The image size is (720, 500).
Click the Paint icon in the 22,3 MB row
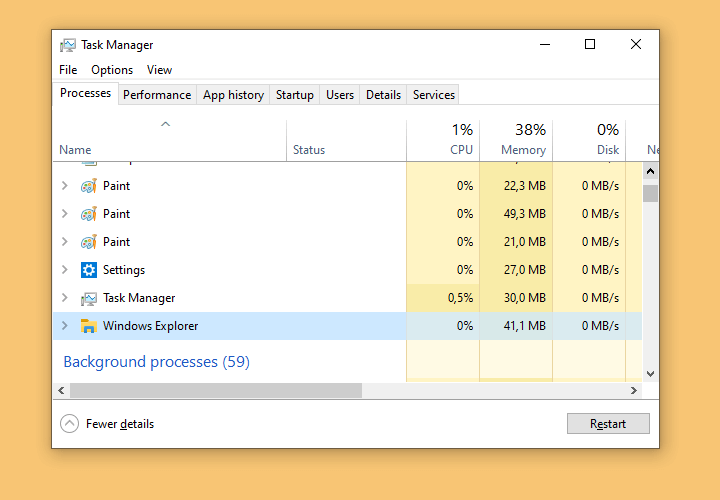tap(89, 186)
